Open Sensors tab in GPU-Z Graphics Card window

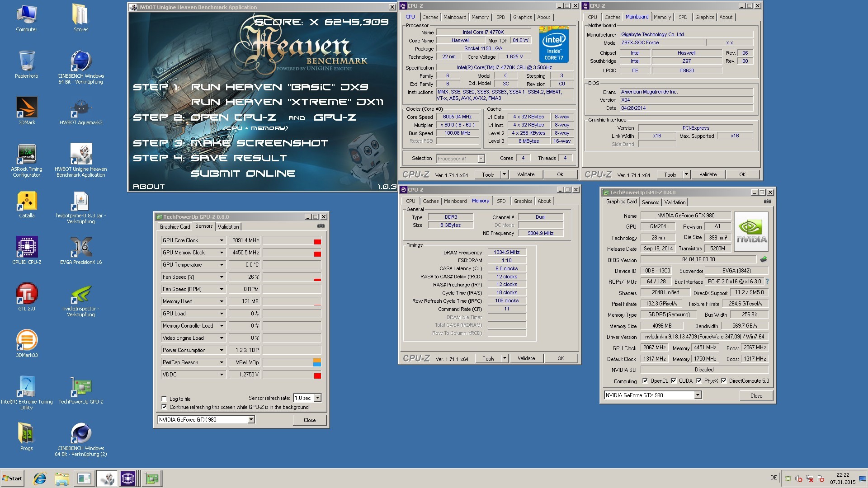[x=650, y=202]
